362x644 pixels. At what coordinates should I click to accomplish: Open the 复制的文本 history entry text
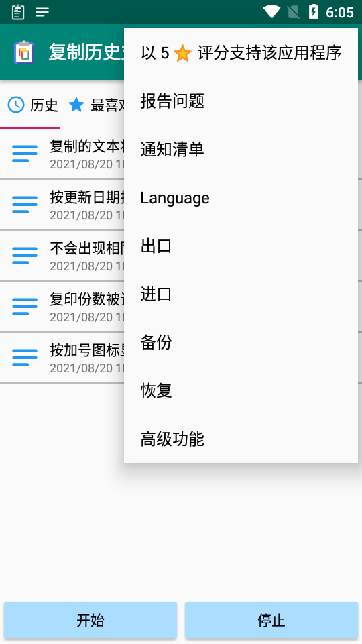pyautogui.click(x=86, y=146)
